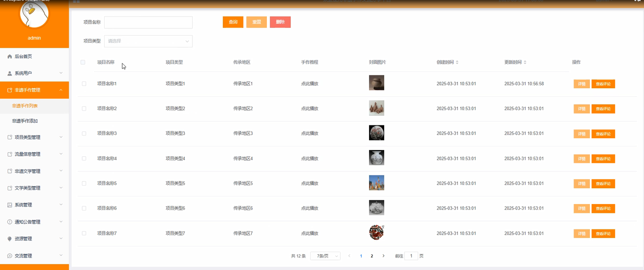Expand the 交流管理 chevron
This screenshot has width=644, height=270.
pyautogui.click(x=61, y=255)
